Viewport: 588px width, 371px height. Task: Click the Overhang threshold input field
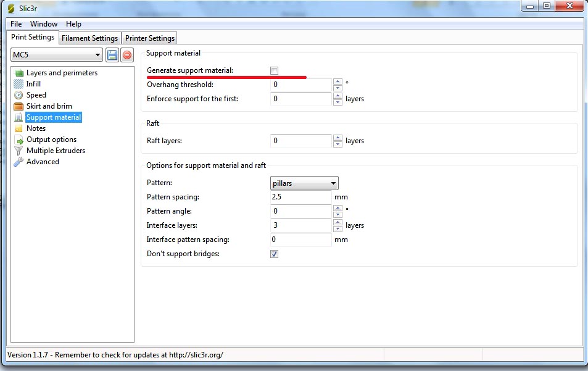301,85
